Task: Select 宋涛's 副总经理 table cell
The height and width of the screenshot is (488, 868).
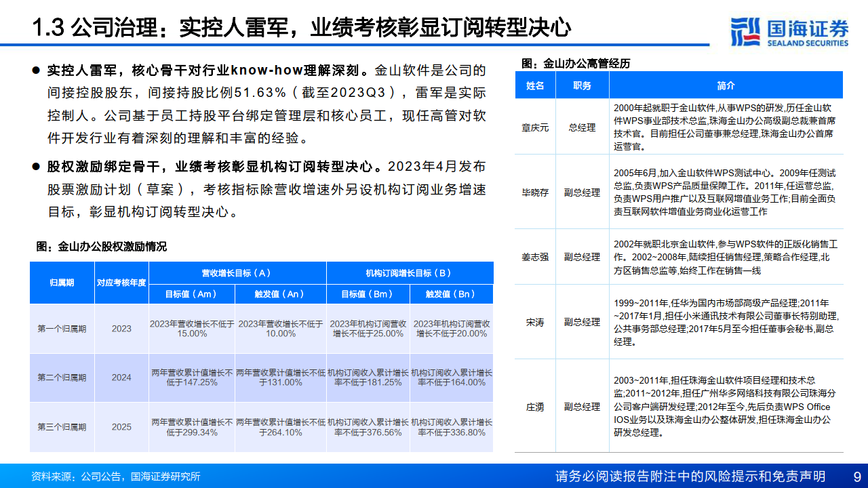Action: (580, 323)
